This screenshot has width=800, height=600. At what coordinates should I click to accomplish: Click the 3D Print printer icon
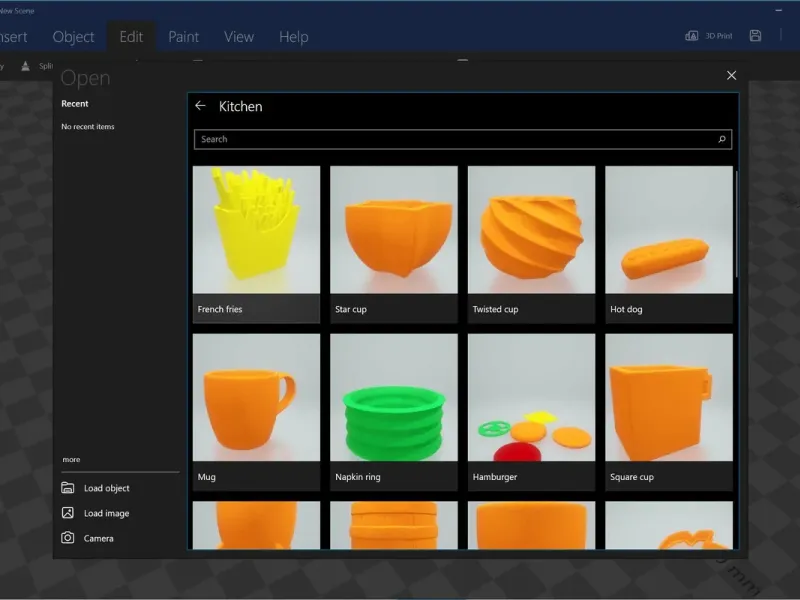[x=692, y=36]
